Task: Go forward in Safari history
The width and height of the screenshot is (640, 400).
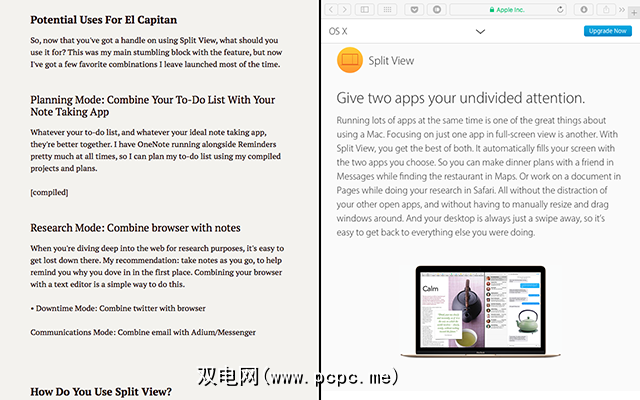Action: coord(344,9)
